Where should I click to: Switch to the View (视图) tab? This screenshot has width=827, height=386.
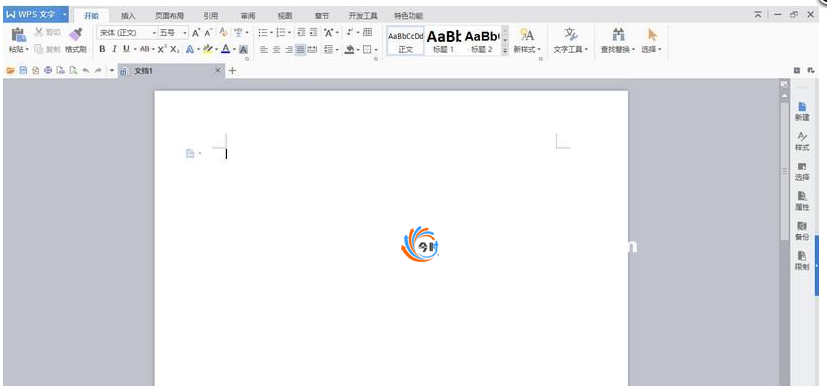pos(285,16)
